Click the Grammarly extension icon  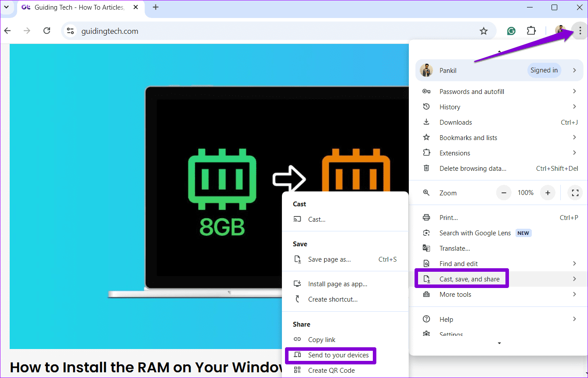[x=511, y=31]
